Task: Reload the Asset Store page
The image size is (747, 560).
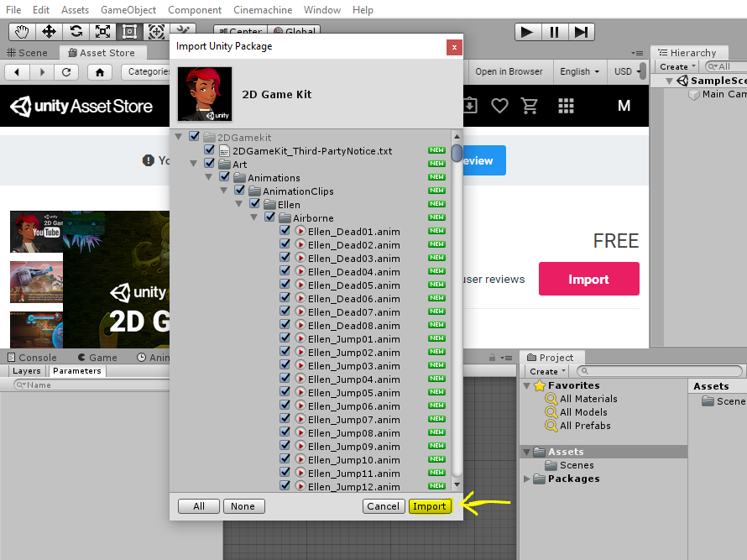Action: coord(66,72)
